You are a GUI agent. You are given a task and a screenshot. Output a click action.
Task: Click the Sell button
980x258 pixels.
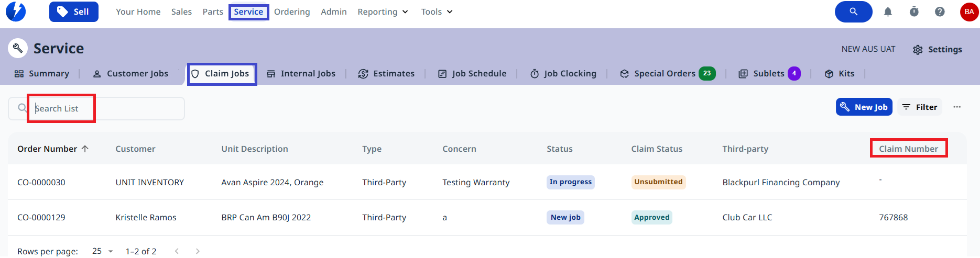coord(73,12)
